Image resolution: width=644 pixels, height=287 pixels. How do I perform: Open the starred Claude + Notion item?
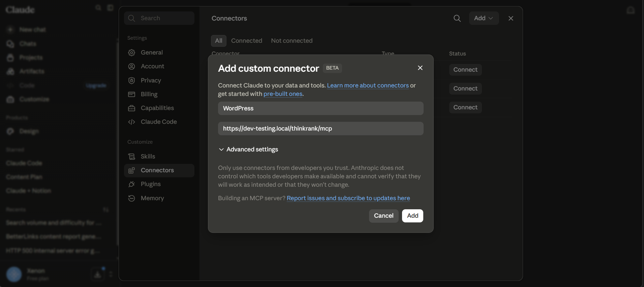click(29, 191)
